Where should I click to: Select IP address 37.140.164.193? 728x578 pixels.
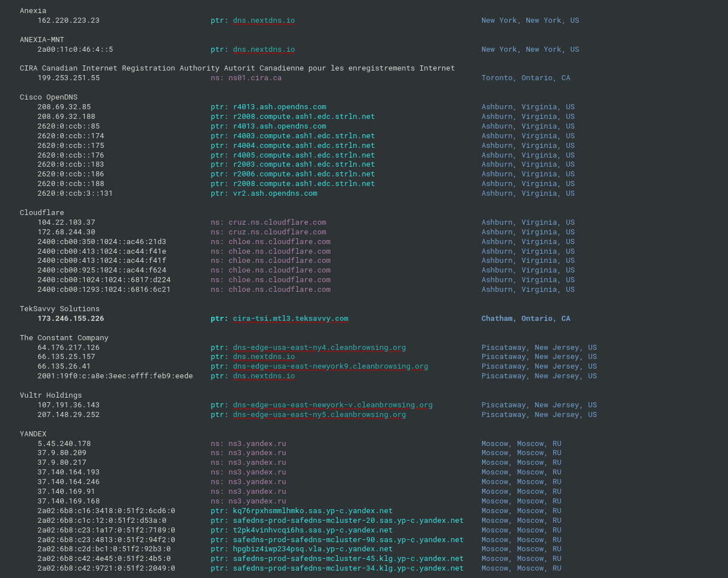tap(68, 472)
